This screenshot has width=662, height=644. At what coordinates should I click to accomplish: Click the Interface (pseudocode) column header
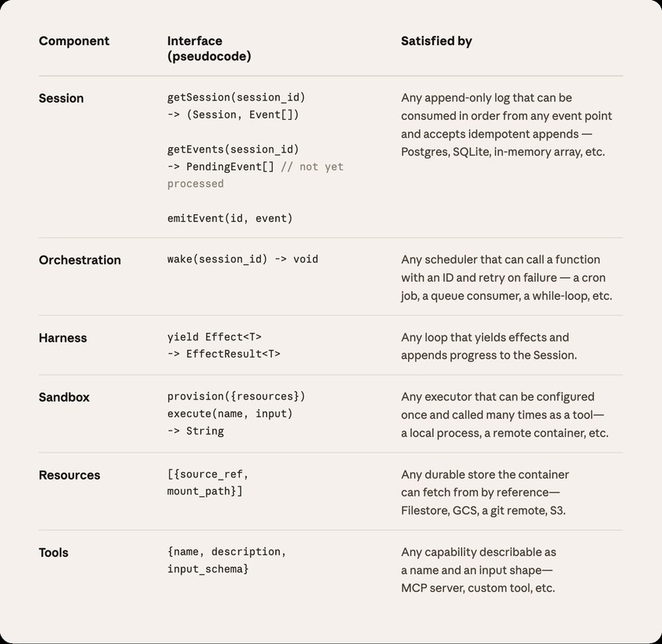(x=209, y=48)
